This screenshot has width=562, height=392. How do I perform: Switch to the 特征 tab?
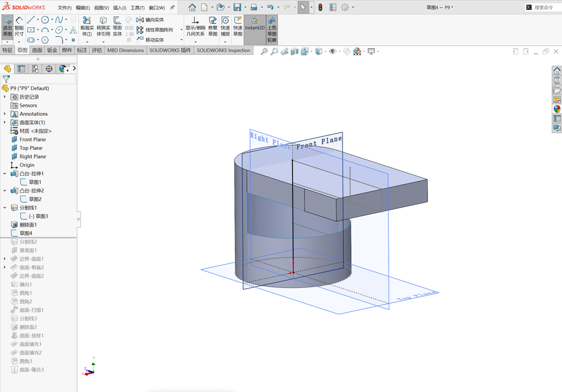pyautogui.click(x=8, y=50)
